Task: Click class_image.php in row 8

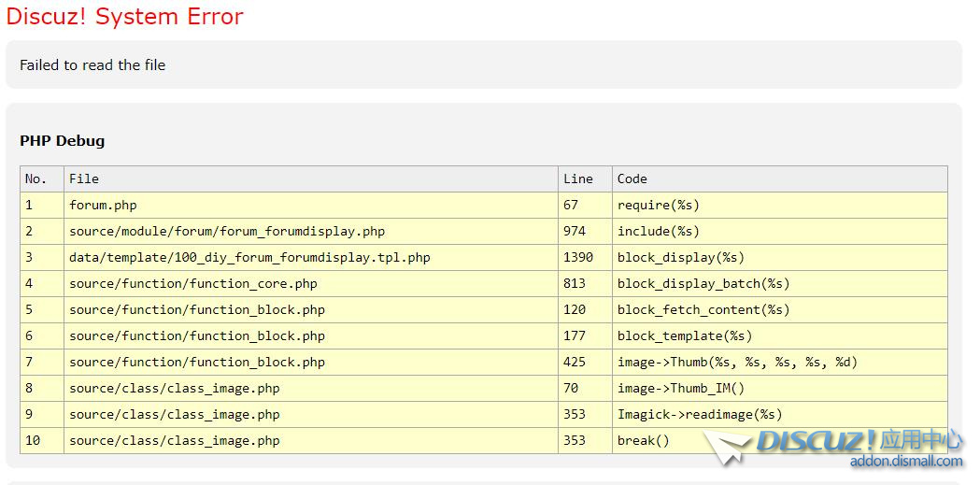Action: pyautogui.click(x=175, y=389)
